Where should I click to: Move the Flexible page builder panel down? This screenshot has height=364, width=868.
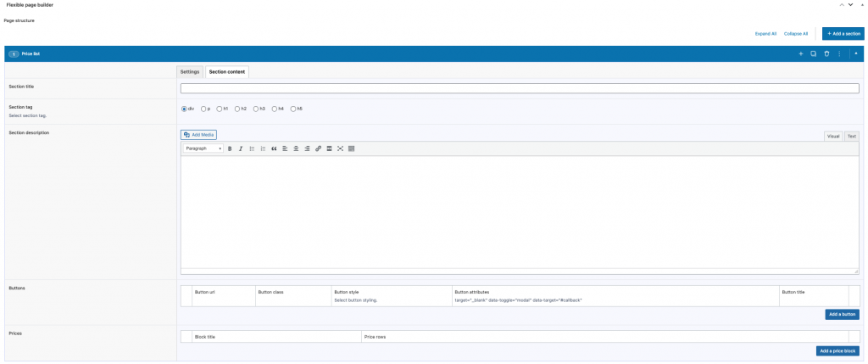pyautogui.click(x=850, y=4)
